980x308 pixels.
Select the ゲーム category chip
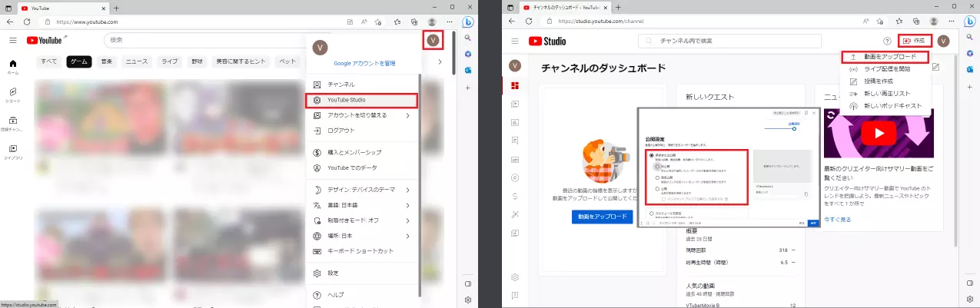coord(79,61)
